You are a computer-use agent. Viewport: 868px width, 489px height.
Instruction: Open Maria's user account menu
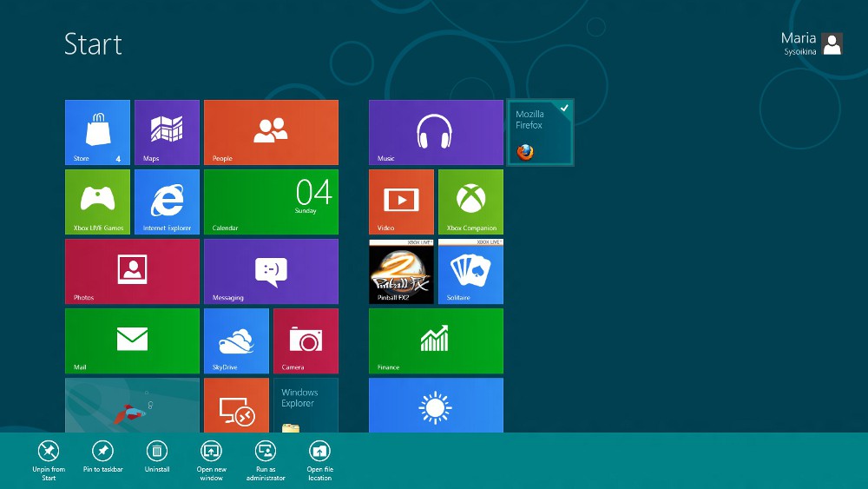(x=812, y=43)
